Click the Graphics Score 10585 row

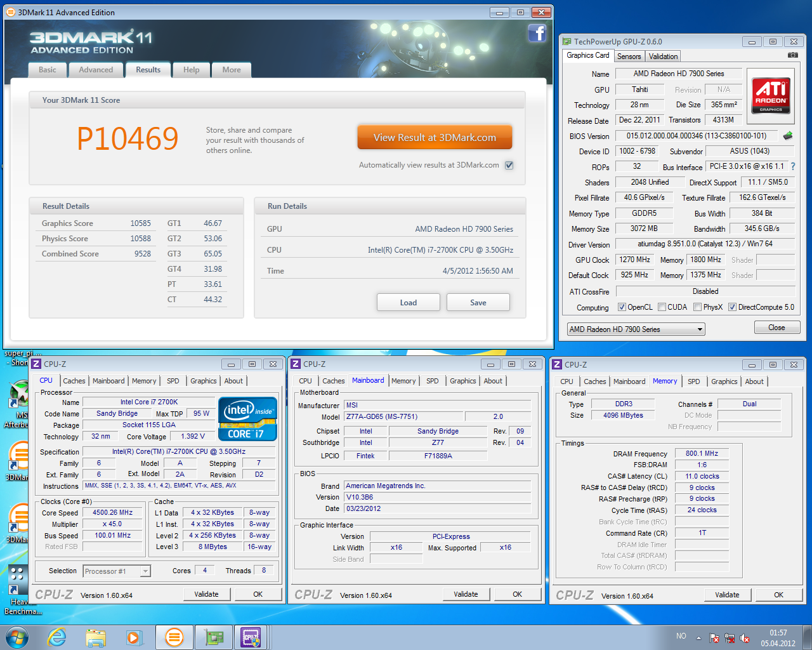click(x=96, y=223)
